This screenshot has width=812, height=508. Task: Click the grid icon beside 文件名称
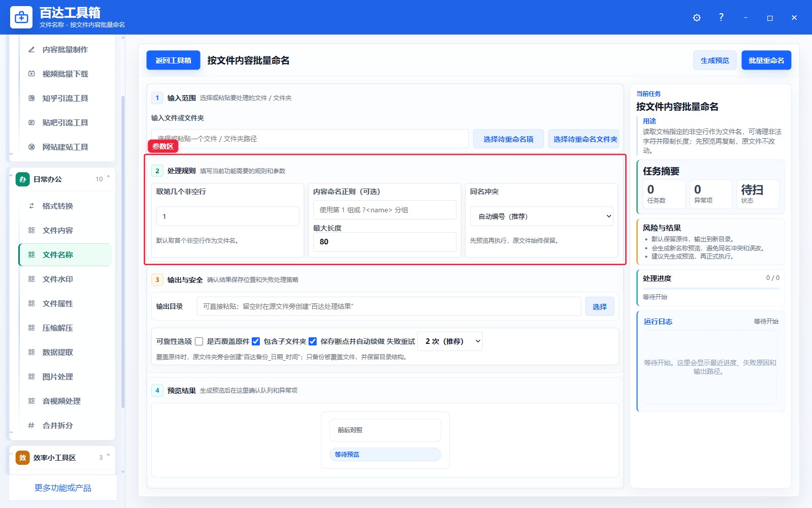(31, 255)
